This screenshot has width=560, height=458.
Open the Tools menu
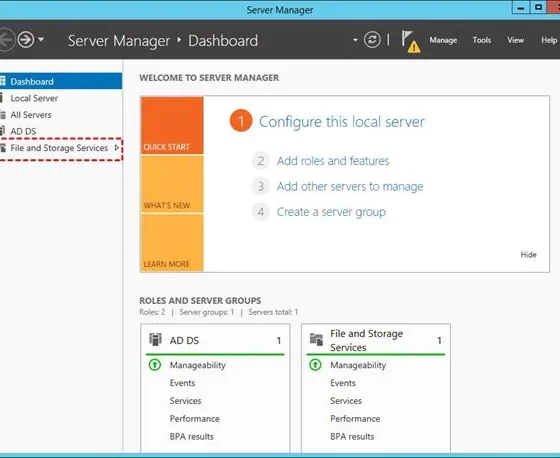point(481,40)
